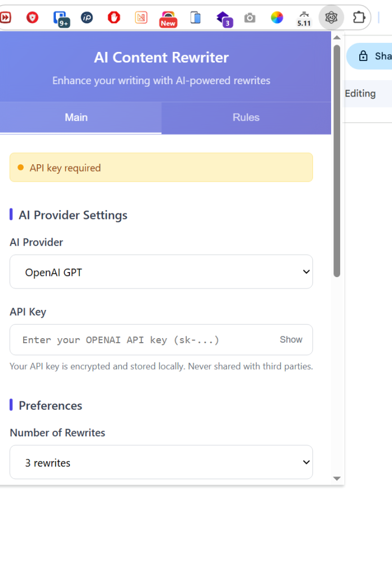Viewport: 392px width, 578px height.
Task: Open the AI Provider dropdown
Action: pos(161,272)
